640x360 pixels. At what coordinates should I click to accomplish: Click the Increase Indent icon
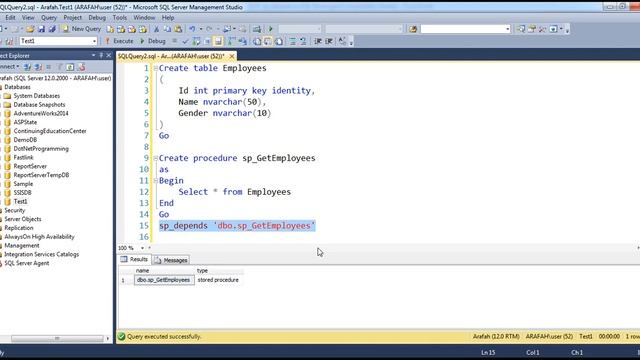[329, 41]
